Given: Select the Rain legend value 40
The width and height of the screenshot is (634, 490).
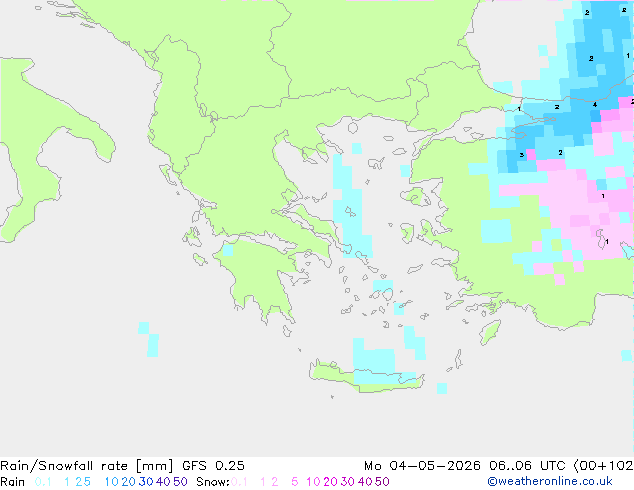Looking at the screenshot, I should pos(163,482).
